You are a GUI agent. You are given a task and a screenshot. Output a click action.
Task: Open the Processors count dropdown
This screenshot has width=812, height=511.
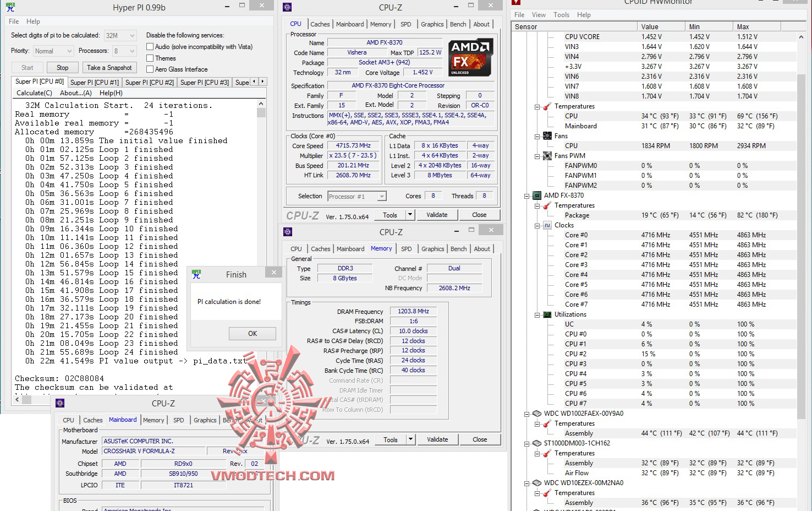[x=124, y=51]
